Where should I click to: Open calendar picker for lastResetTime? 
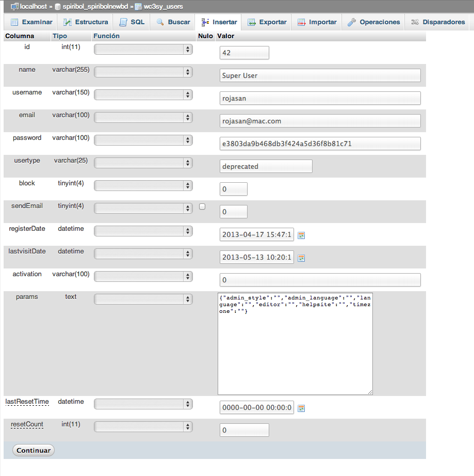(301, 408)
